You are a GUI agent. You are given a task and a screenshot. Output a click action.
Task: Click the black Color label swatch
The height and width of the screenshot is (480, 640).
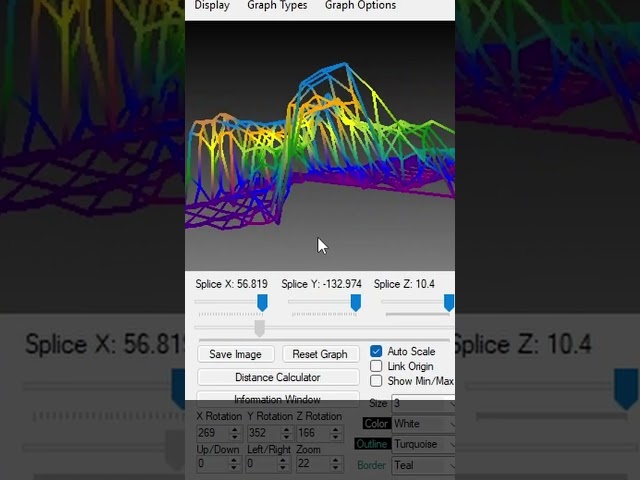tap(376, 424)
